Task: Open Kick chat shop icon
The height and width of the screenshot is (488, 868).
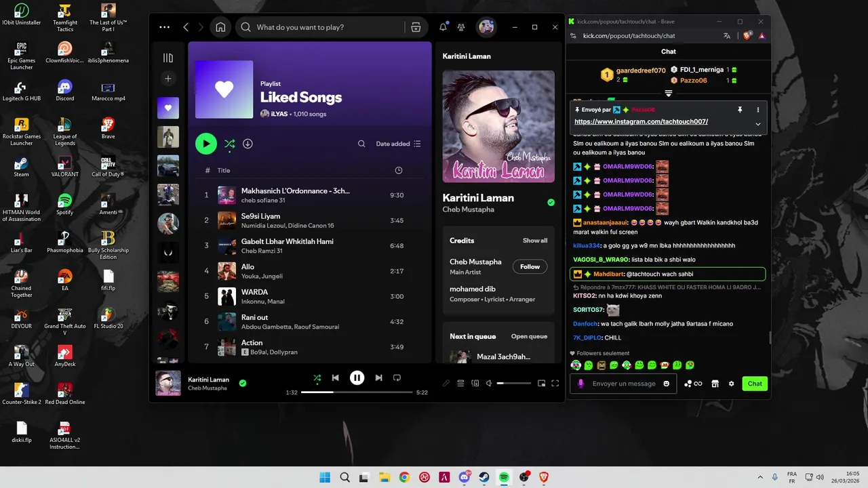Action: pos(715,384)
